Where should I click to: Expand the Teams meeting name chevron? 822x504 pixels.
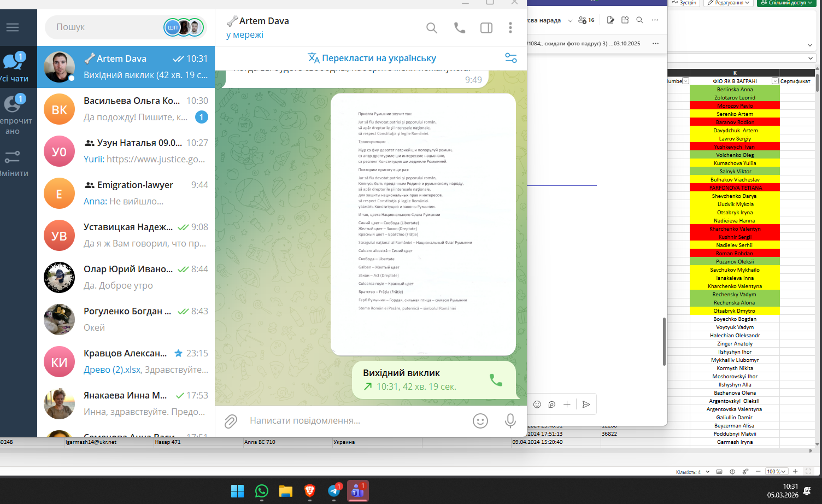pos(571,21)
